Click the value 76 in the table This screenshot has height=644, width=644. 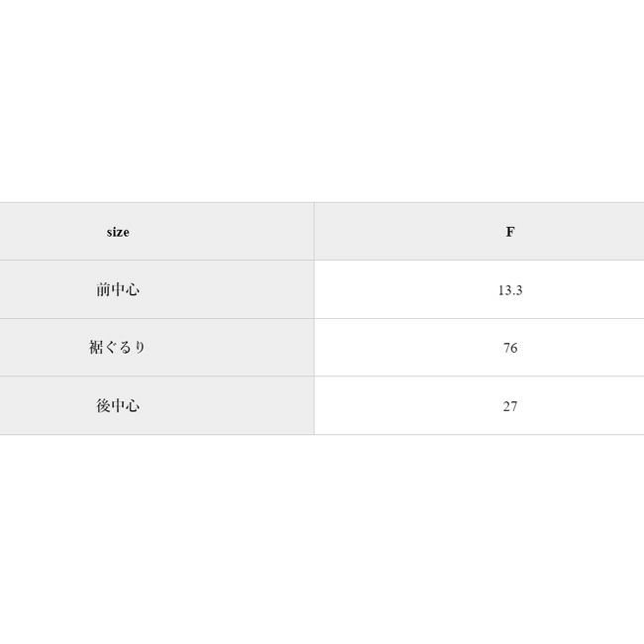click(510, 348)
